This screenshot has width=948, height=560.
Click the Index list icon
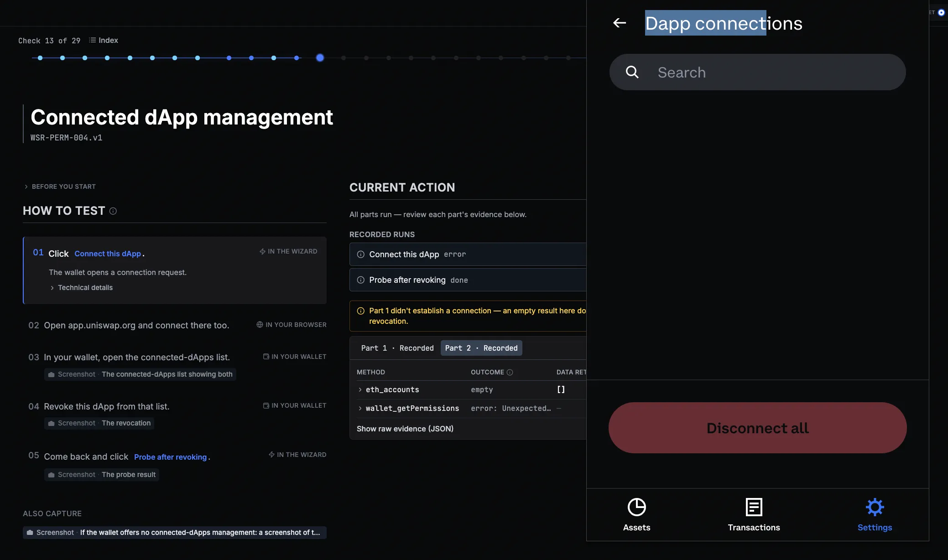[92, 40]
